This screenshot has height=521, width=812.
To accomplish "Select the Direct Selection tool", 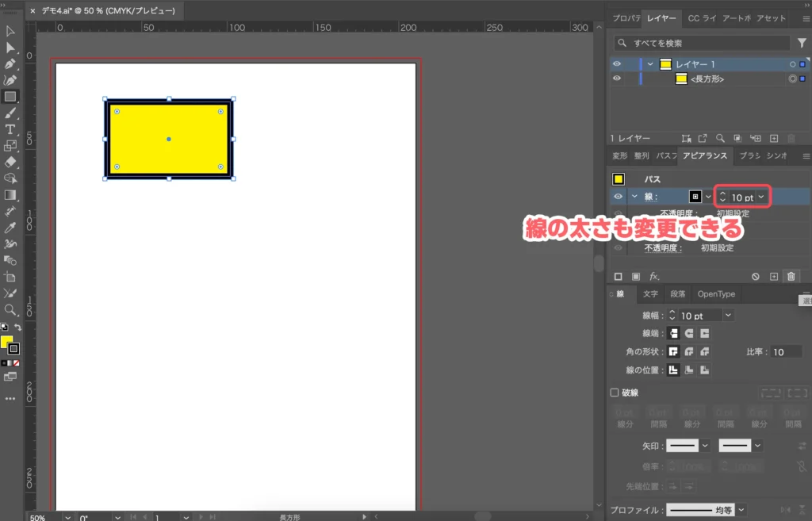I will pyautogui.click(x=10, y=48).
